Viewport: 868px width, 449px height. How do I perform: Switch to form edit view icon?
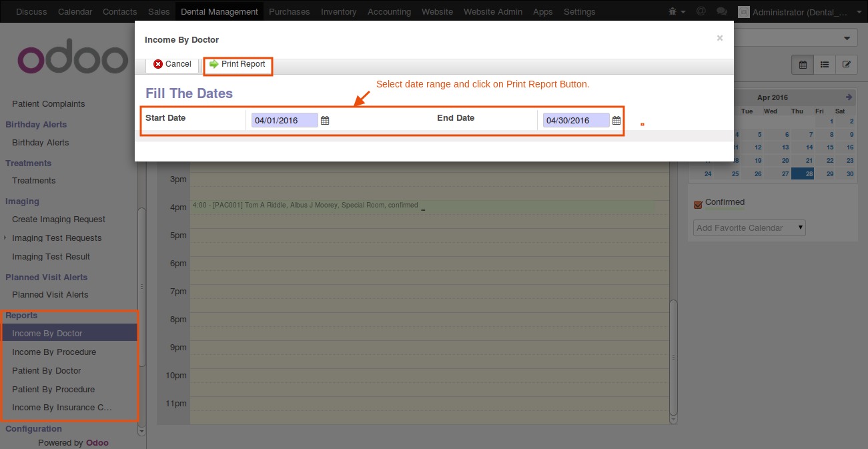pos(847,65)
